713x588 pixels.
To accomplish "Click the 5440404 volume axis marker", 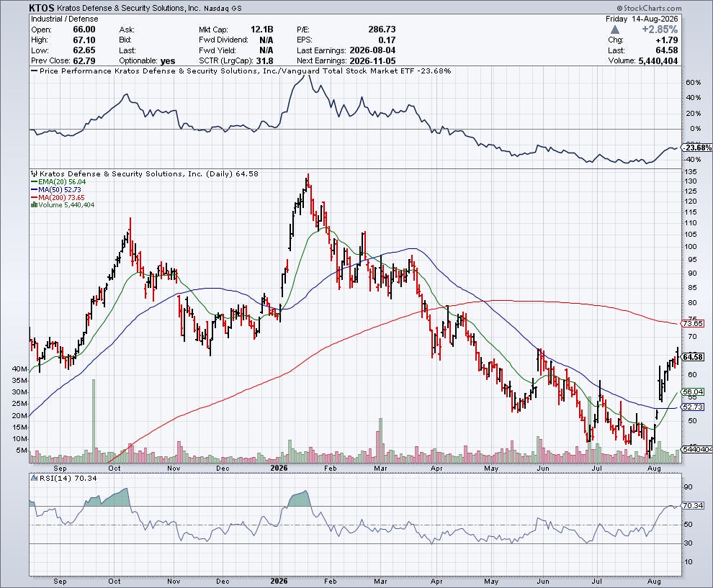I will [697, 449].
